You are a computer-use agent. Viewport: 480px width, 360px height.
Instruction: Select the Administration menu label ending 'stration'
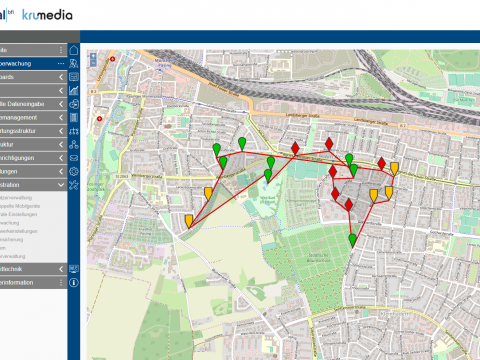(10, 185)
